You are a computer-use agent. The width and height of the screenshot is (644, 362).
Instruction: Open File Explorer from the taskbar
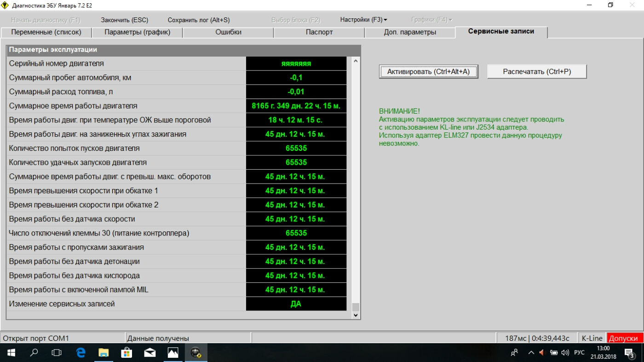pyautogui.click(x=104, y=353)
